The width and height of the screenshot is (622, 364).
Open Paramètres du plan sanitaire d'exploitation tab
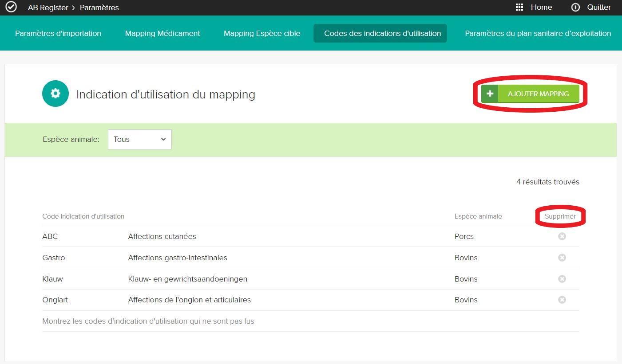(538, 33)
